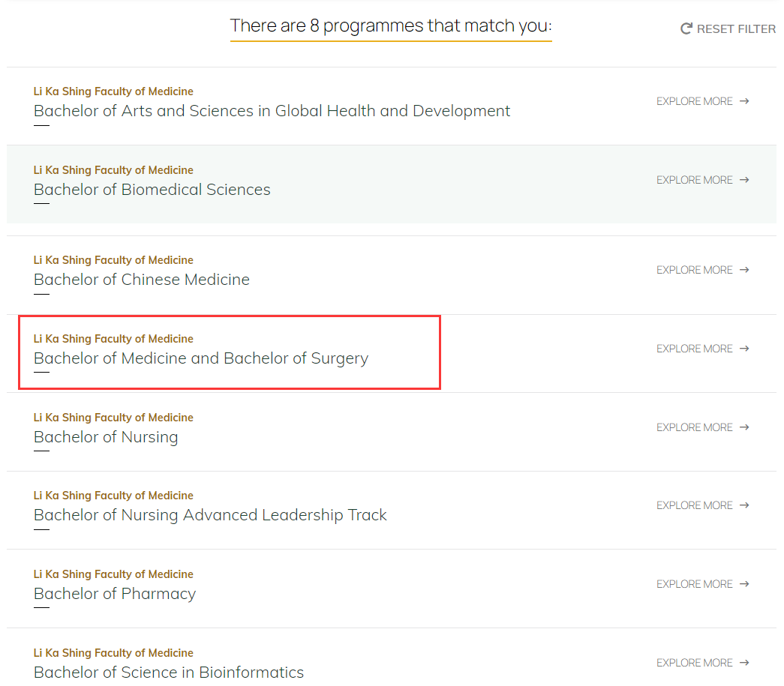The width and height of the screenshot is (784, 686).
Task: Click the arrow icon in Biomedical Sciences row
Action: 744,180
